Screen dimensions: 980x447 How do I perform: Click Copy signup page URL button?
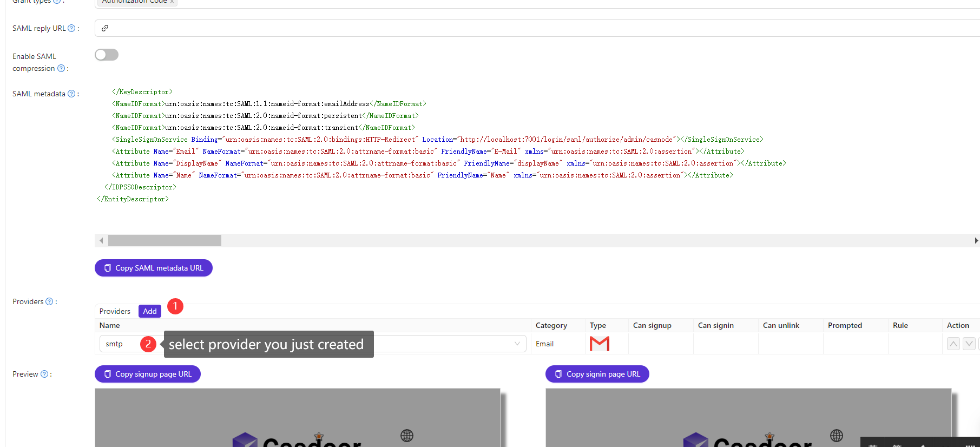tap(148, 374)
